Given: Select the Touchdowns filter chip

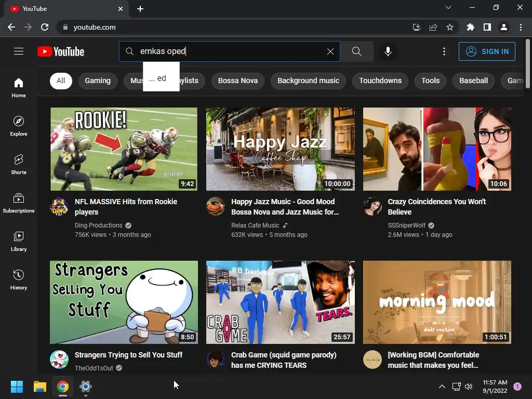Looking at the screenshot, I should (x=380, y=81).
